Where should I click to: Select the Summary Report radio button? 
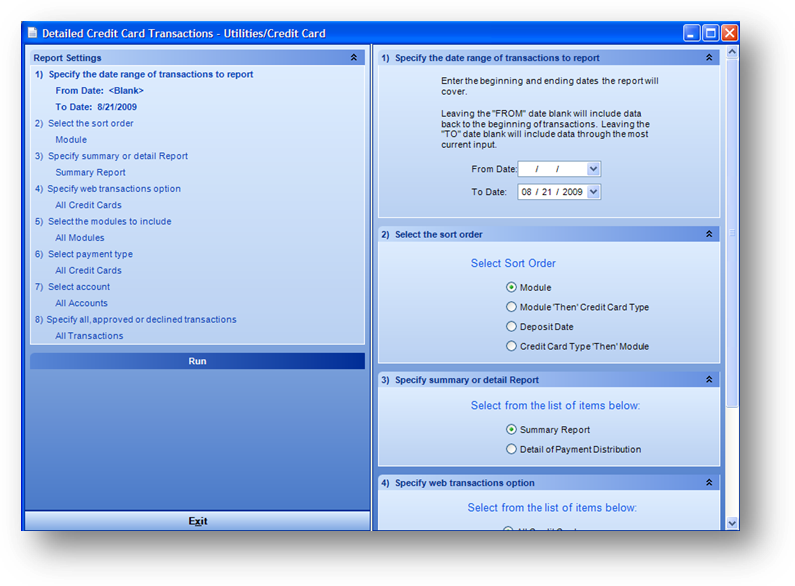pos(512,430)
